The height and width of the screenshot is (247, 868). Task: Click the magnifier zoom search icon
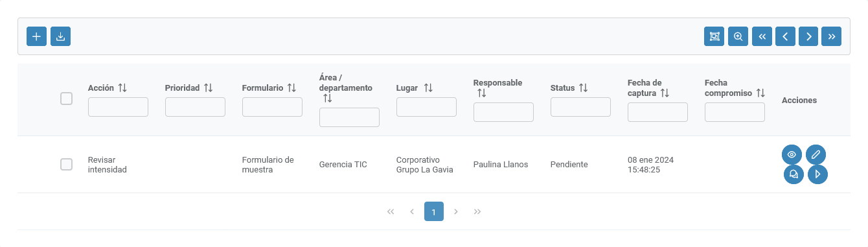738,36
